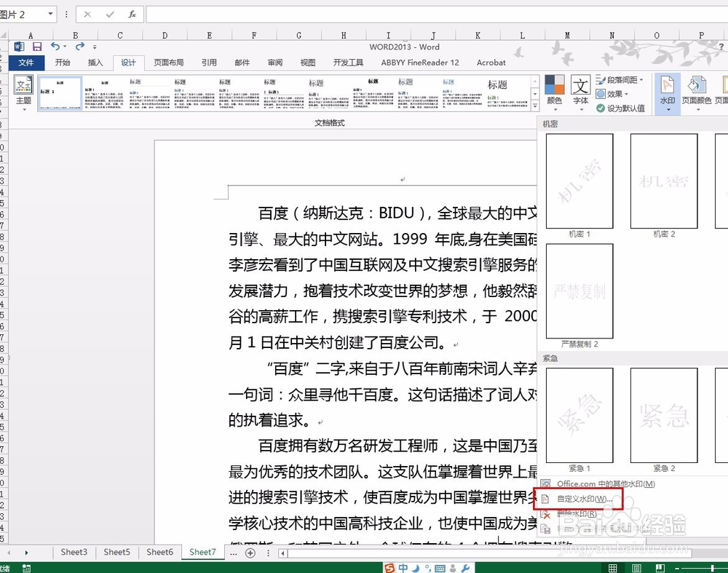Viewport: 728px width, 573px height.
Task: Confirm formula entry with check icon
Action: (x=110, y=15)
